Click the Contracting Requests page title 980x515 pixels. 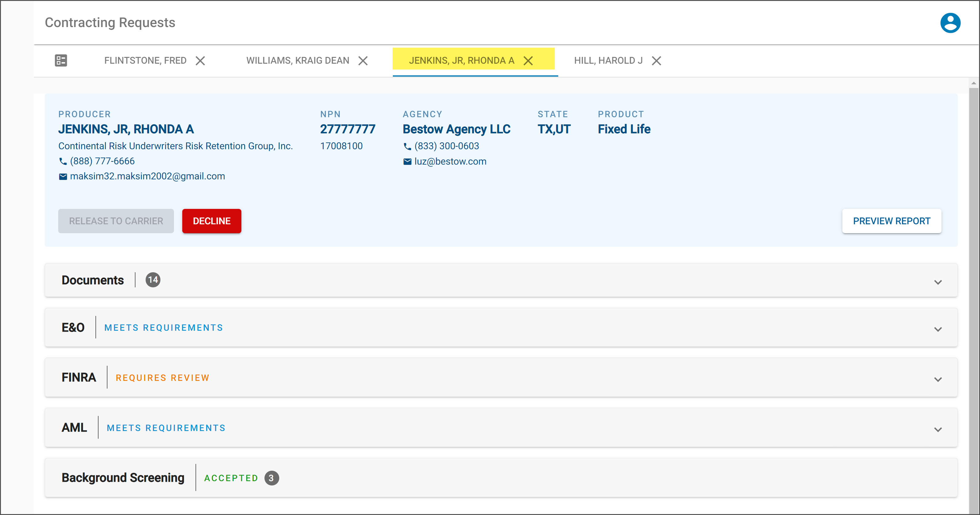click(110, 22)
